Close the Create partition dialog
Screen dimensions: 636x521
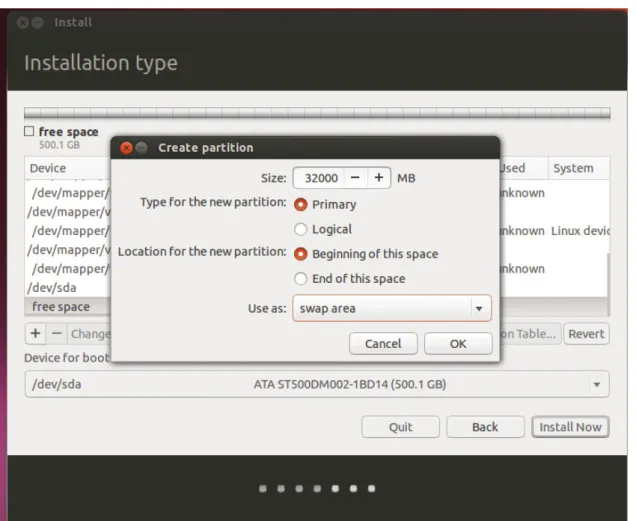pyautogui.click(x=127, y=148)
